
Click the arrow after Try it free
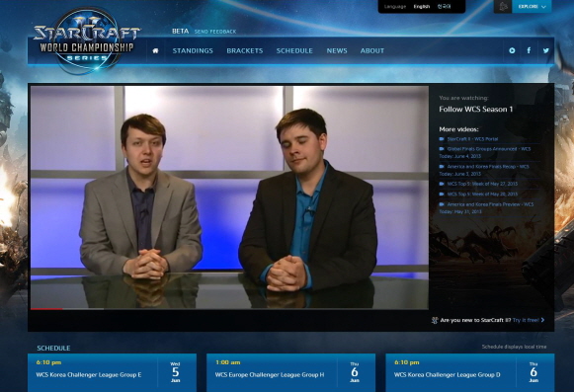coord(543,320)
